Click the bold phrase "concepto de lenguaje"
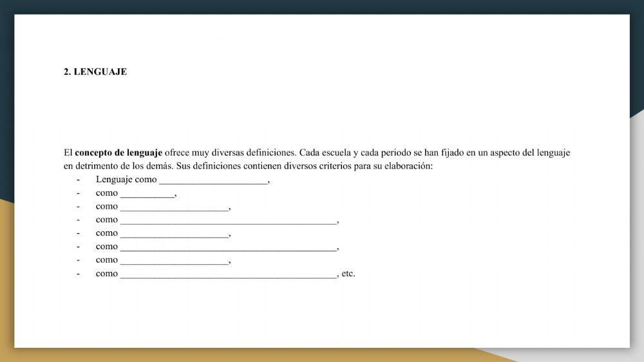This screenshot has height=362, width=644. 118,153
